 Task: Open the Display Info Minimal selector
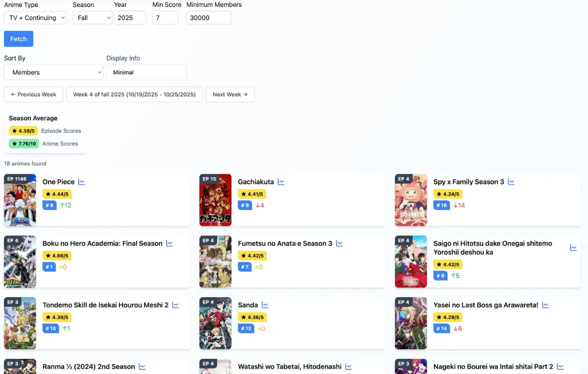tap(146, 72)
